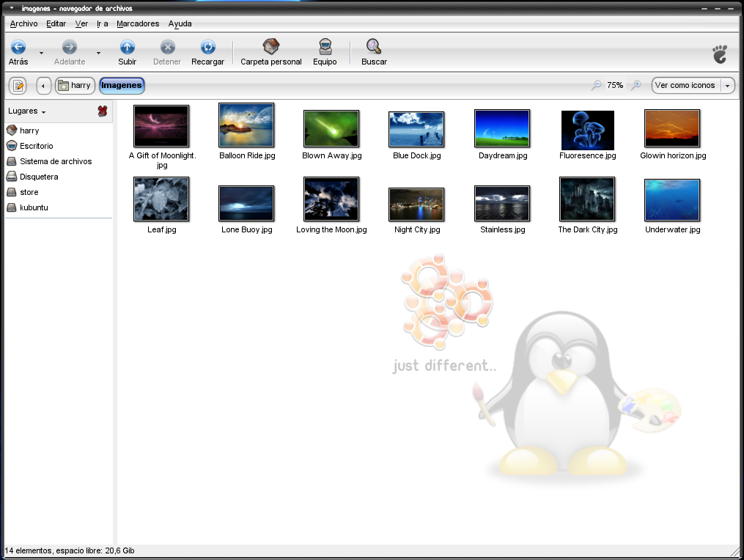The width and height of the screenshot is (744, 560).
Task: Open the store volume in sidebar
Action: point(59,192)
